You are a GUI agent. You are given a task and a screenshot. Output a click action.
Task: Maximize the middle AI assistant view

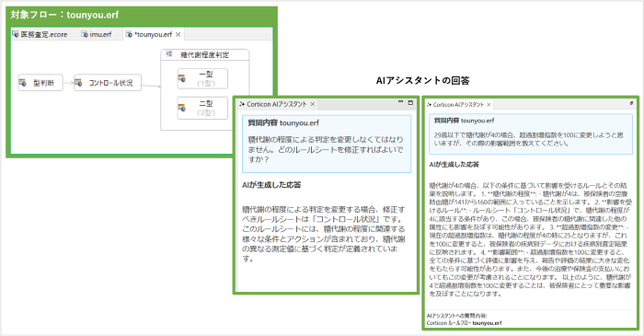[410, 103]
